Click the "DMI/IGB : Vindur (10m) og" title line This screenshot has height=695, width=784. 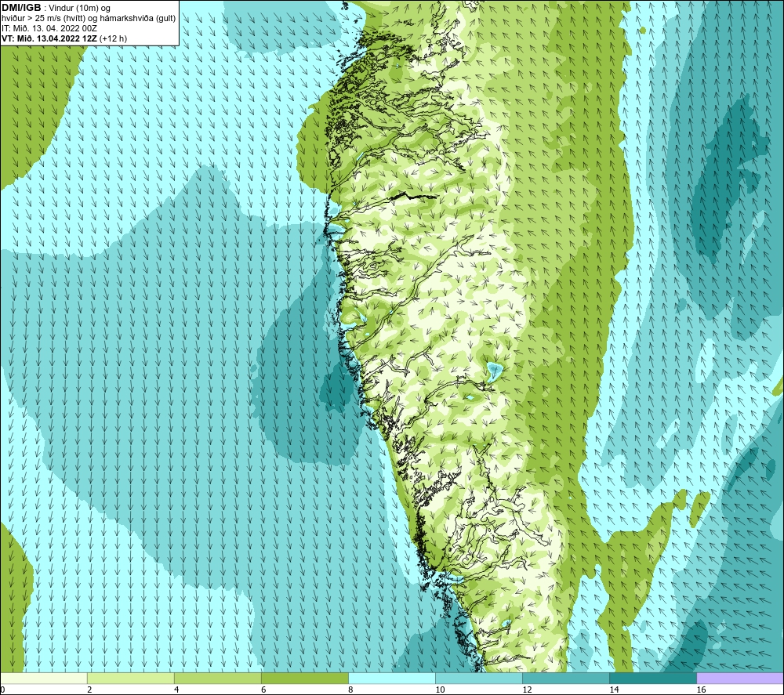56,8
